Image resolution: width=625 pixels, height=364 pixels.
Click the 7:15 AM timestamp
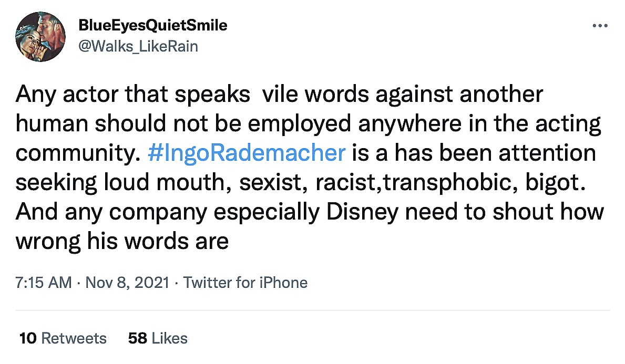pos(43,283)
